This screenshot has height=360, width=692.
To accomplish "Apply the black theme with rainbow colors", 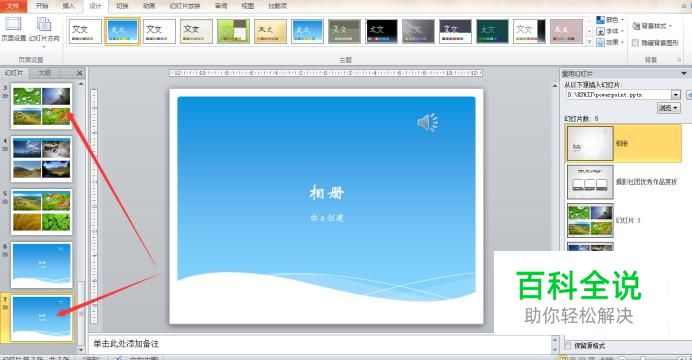I will 382,31.
